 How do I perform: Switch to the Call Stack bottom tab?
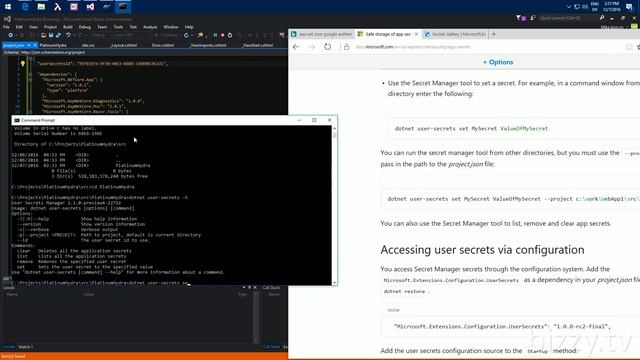(x=271, y=347)
